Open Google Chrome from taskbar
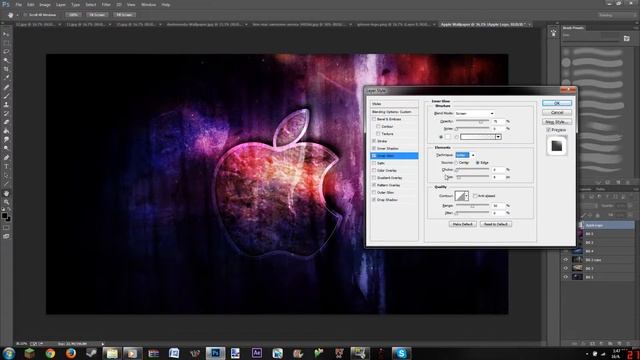 tap(50, 353)
